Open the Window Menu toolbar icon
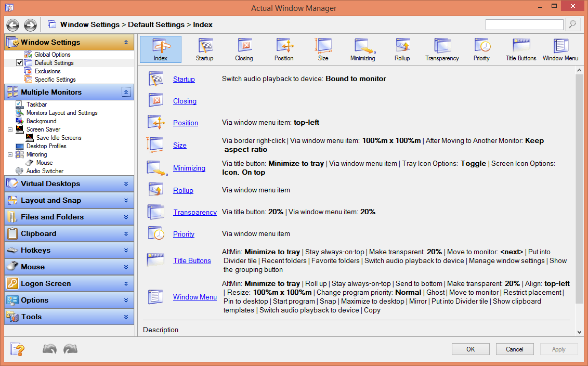Screen dimensions: 588x366 [x=560, y=49]
